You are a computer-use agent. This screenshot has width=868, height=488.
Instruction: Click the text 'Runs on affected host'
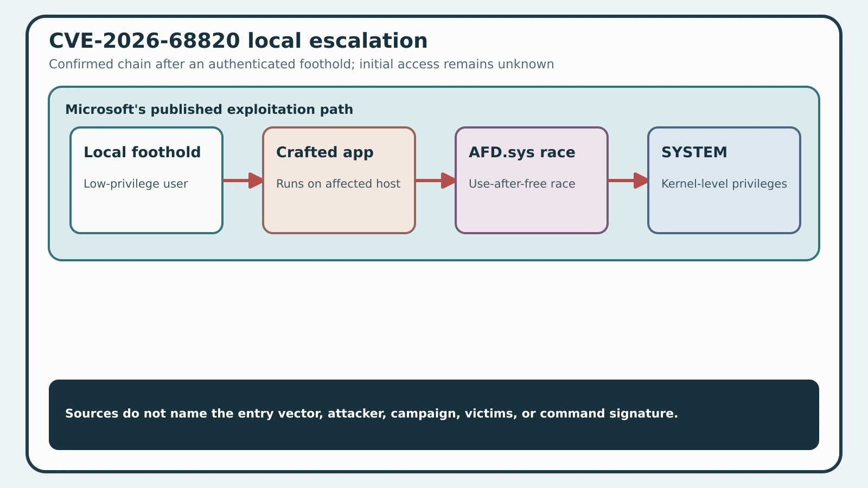tap(338, 184)
